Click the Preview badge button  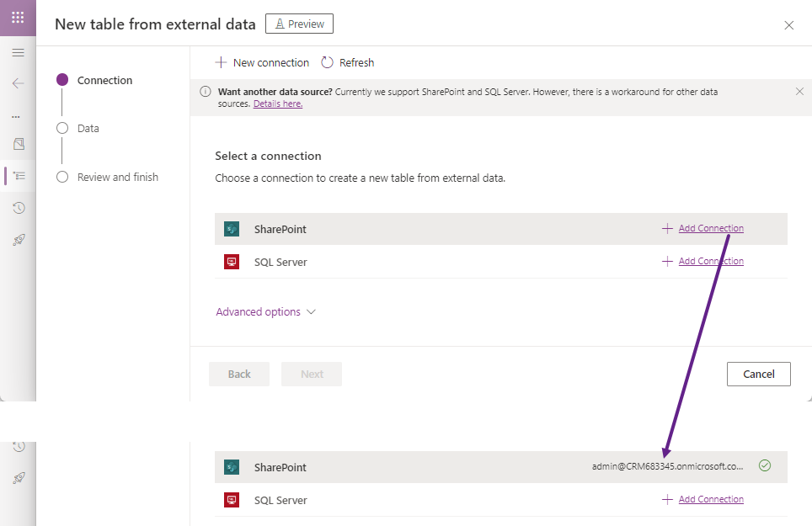[299, 24]
